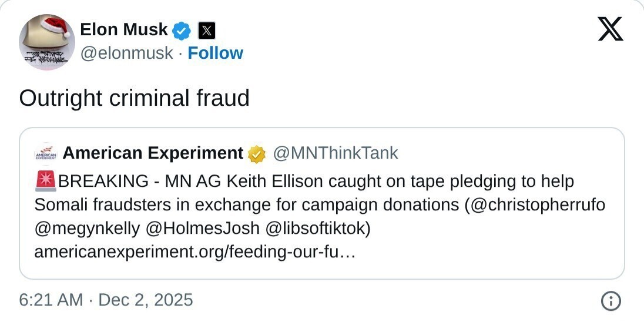Click the X affiliate badge next to name
The height and width of the screenshot is (322, 644).
tap(206, 29)
